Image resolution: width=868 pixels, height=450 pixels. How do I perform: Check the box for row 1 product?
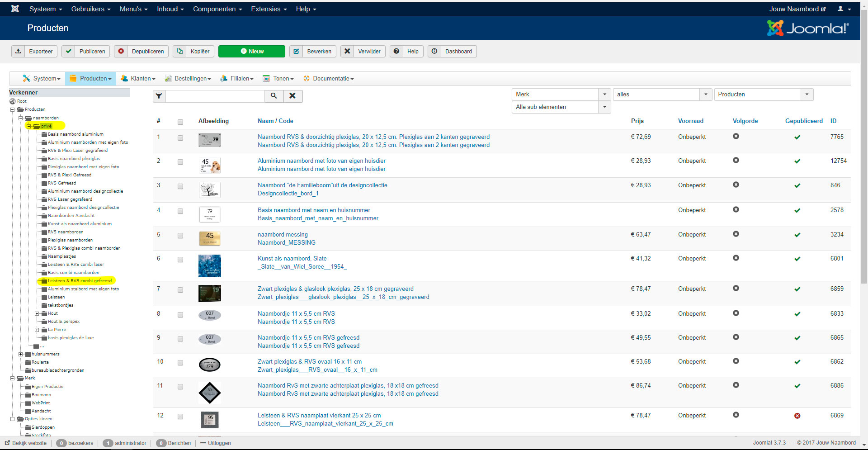(x=180, y=138)
